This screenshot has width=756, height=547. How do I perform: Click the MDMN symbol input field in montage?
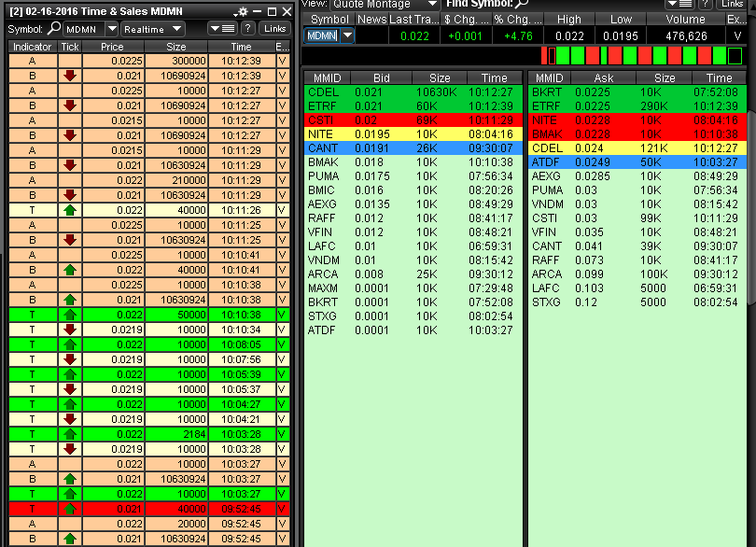[x=322, y=35]
